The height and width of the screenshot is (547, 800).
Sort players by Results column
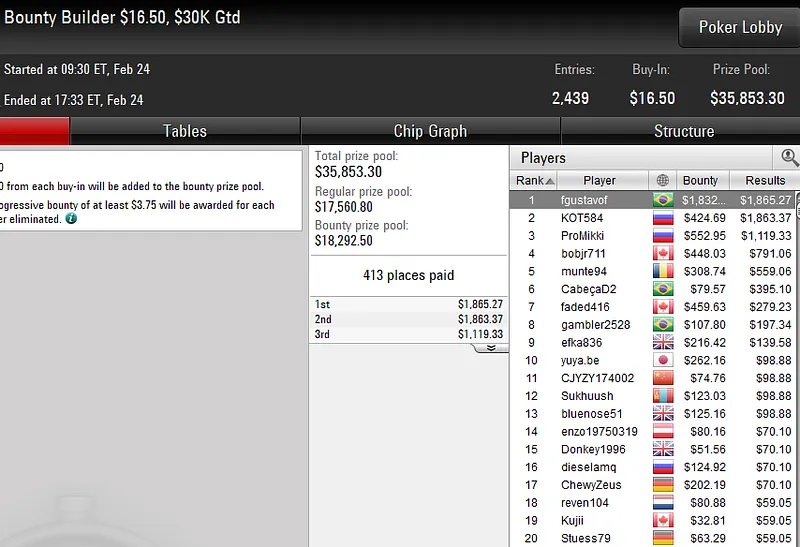tap(765, 180)
